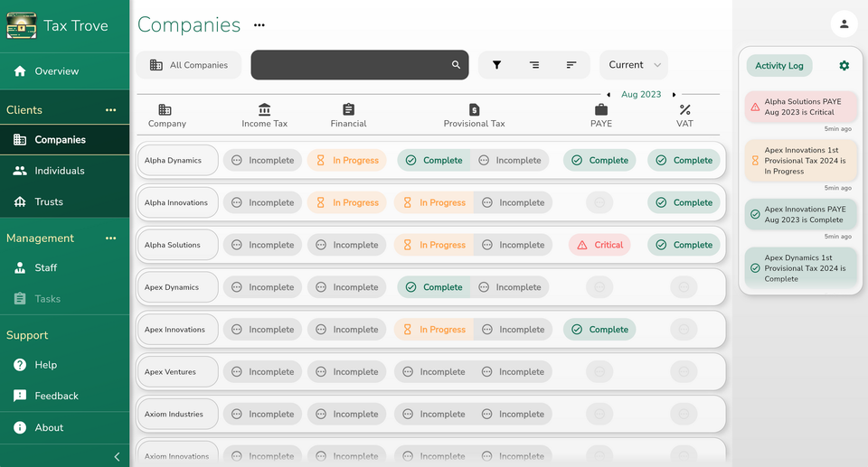This screenshot has width=868, height=467.
Task: Go to next month after Aug 2023
Action: click(674, 95)
